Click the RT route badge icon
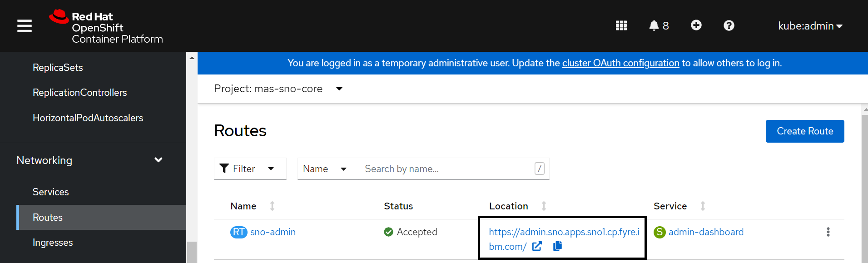Viewport: 868px width, 263px height. [x=238, y=232]
